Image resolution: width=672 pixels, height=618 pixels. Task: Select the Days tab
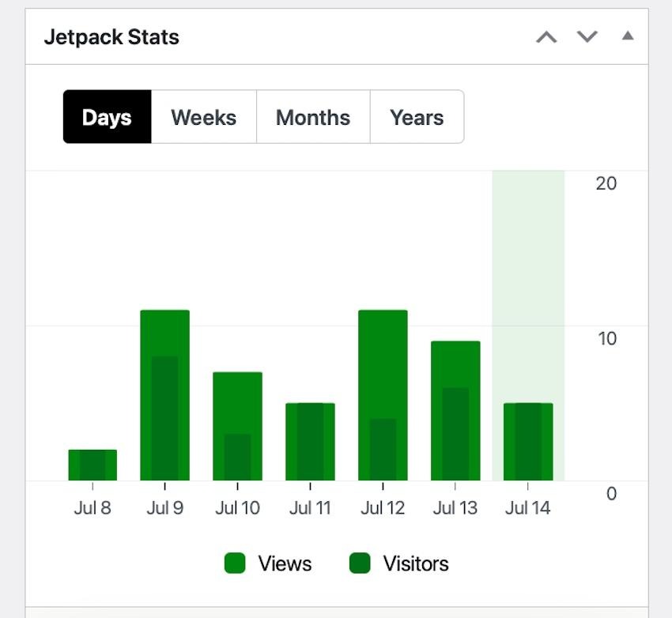tap(107, 117)
